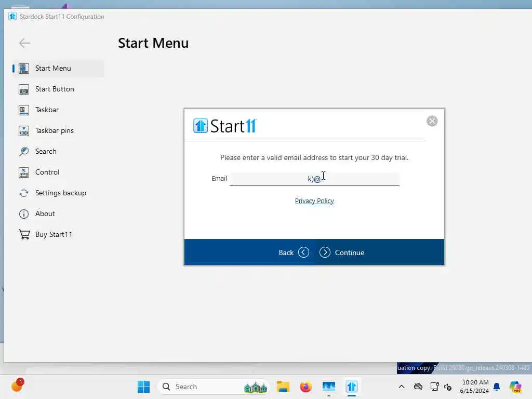
Task: Click the taskbar Search box
Action: click(x=213, y=387)
